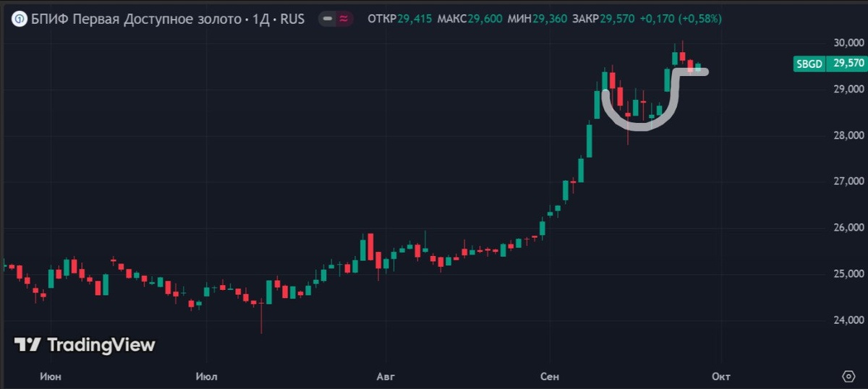Click the RUS exchange label
Viewport: 868px width, 389px height.
click(294, 19)
